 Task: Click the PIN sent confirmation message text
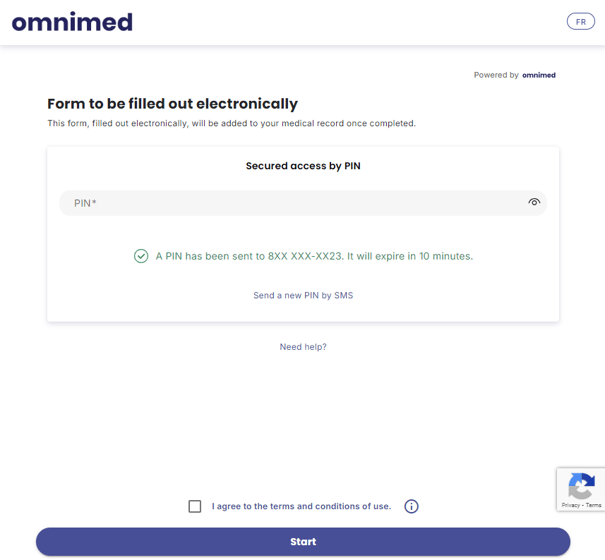[x=314, y=256]
